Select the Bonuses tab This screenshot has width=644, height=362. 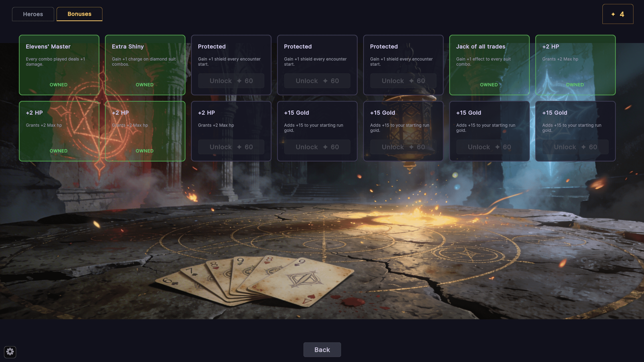[80, 14]
